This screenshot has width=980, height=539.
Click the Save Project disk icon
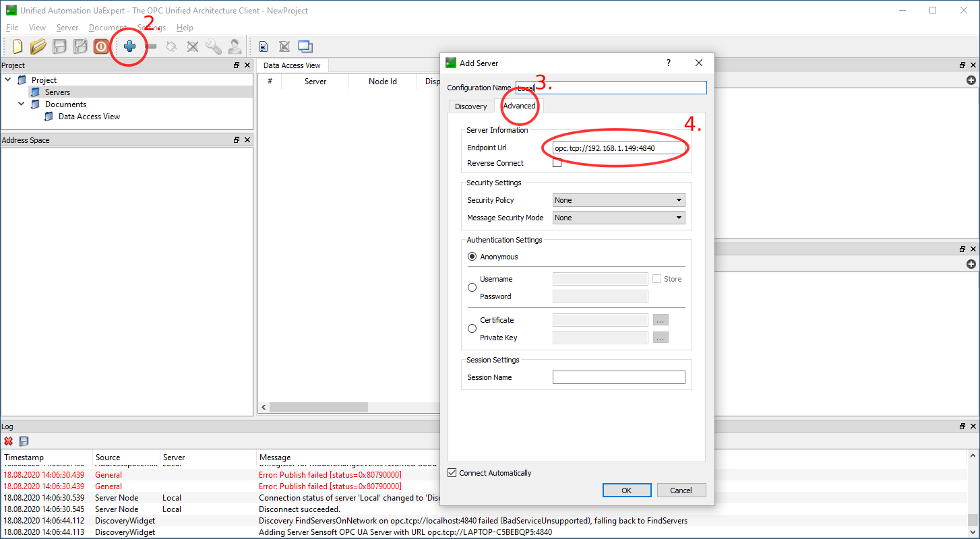pos(59,46)
